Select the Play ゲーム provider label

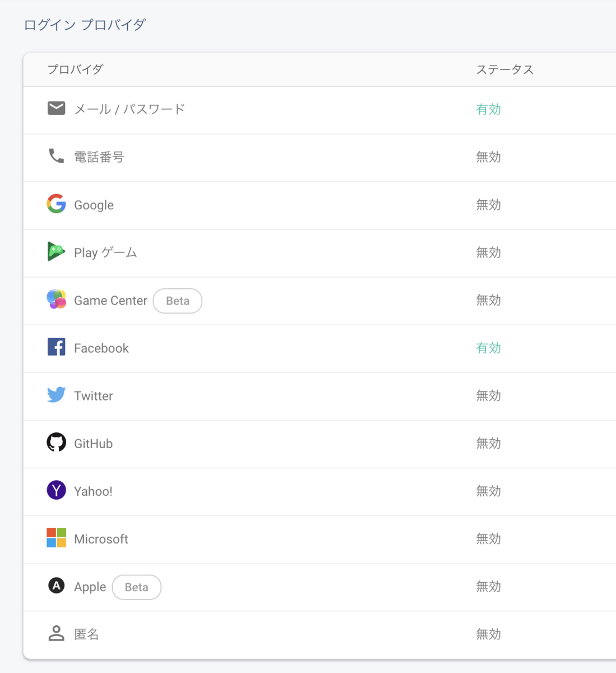tap(105, 253)
